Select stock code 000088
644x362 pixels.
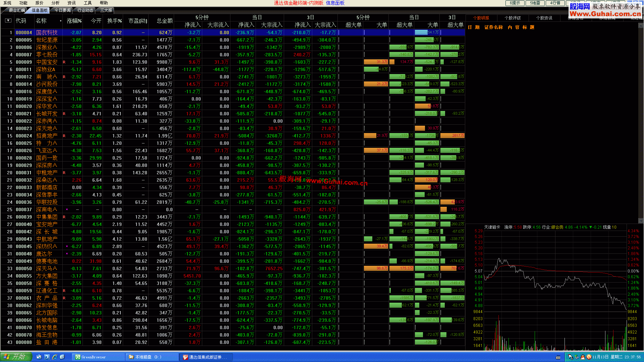(24, 342)
